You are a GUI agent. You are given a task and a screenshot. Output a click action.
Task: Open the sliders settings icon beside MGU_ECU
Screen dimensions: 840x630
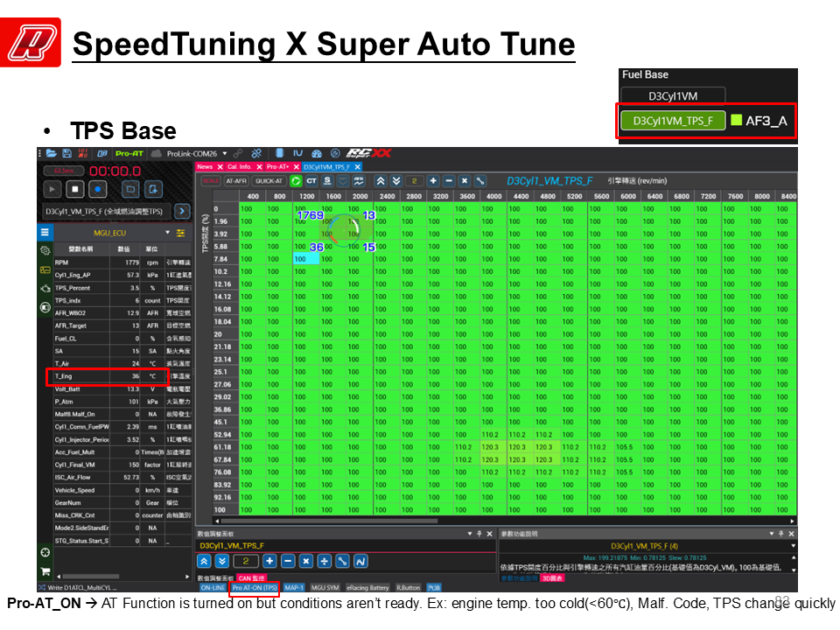click(180, 233)
